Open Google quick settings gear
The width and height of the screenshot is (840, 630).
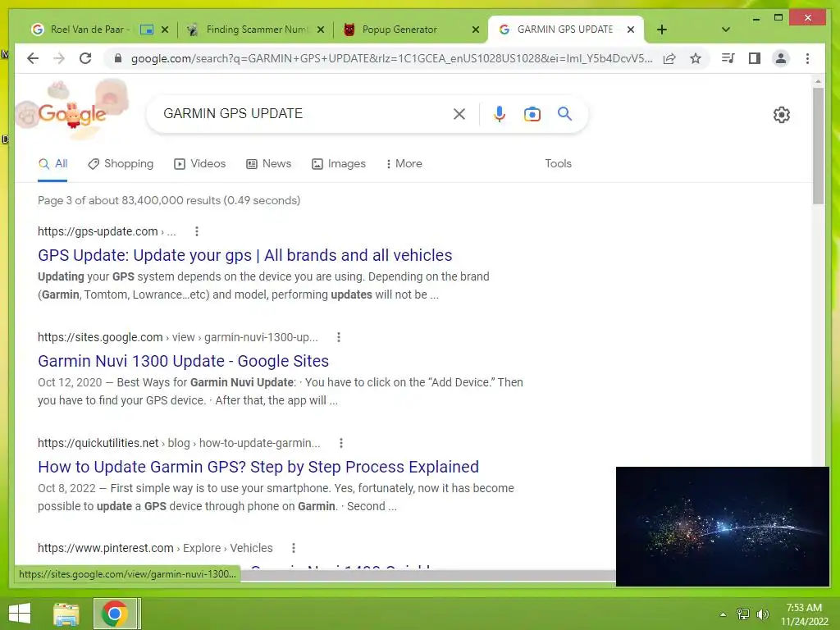tap(782, 115)
